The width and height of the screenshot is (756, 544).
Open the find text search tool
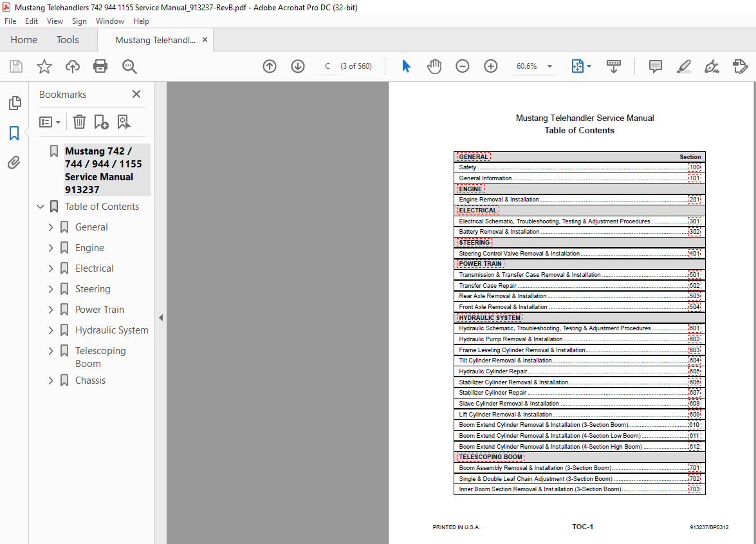(x=129, y=66)
